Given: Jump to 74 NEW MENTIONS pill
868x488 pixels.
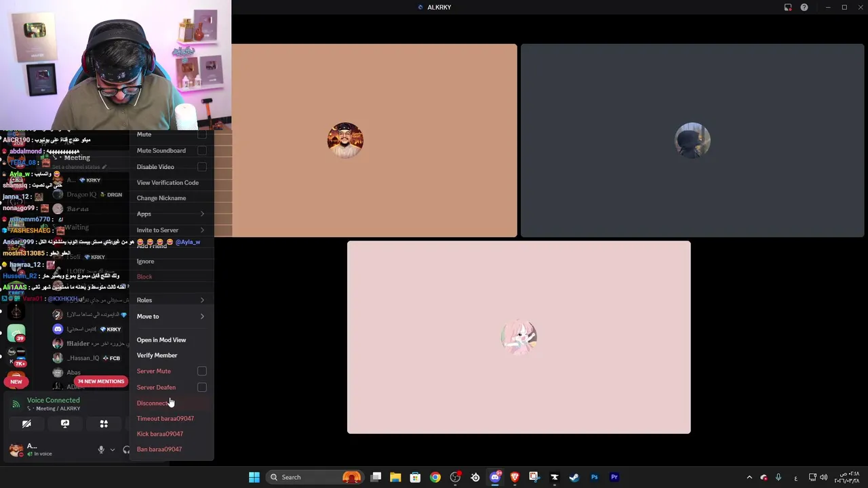Looking at the screenshot, I should click(100, 382).
